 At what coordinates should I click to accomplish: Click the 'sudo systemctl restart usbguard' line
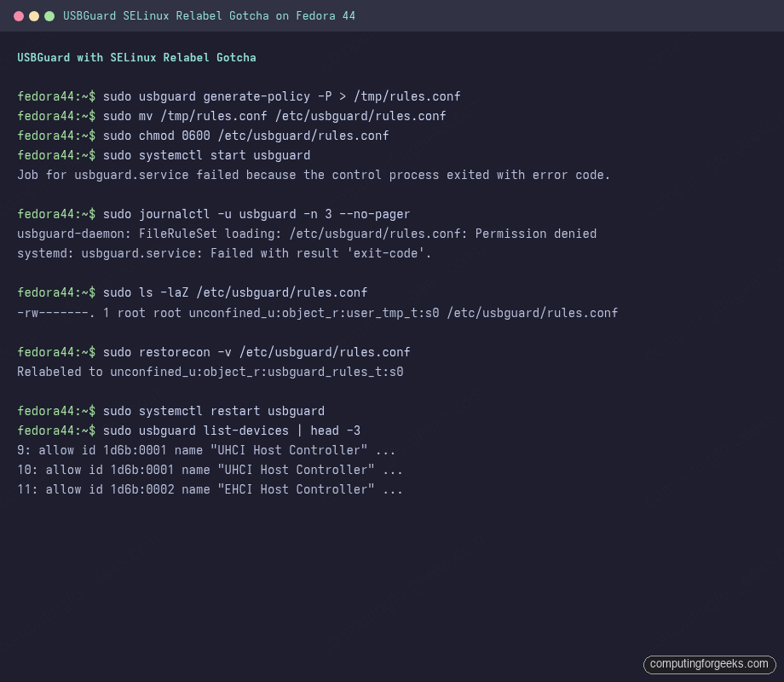click(171, 411)
